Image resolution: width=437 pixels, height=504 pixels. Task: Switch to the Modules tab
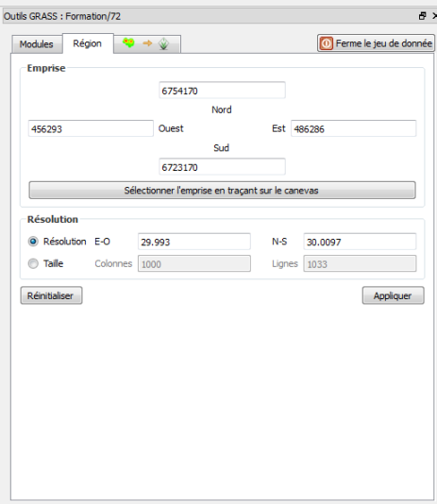(x=36, y=44)
